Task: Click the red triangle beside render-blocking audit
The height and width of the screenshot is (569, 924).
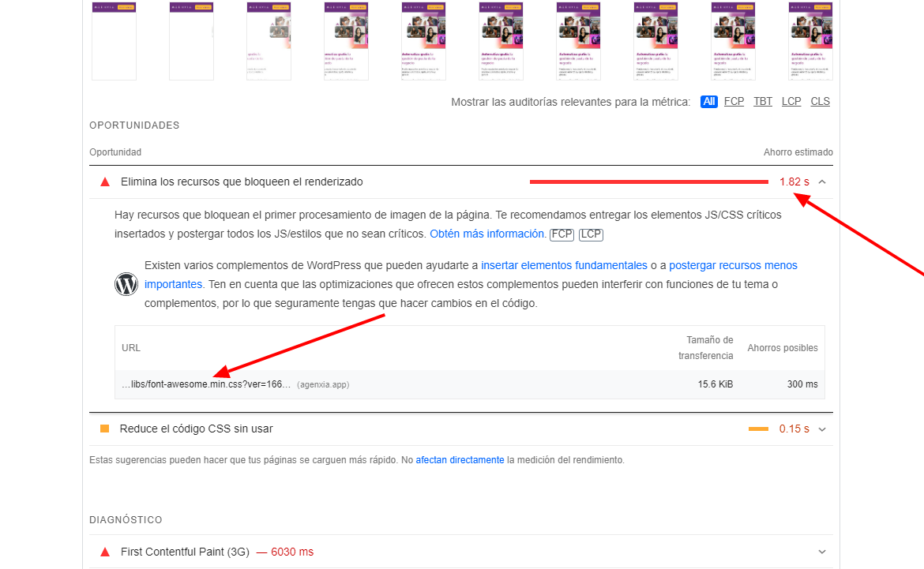Action: pyautogui.click(x=105, y=182)
